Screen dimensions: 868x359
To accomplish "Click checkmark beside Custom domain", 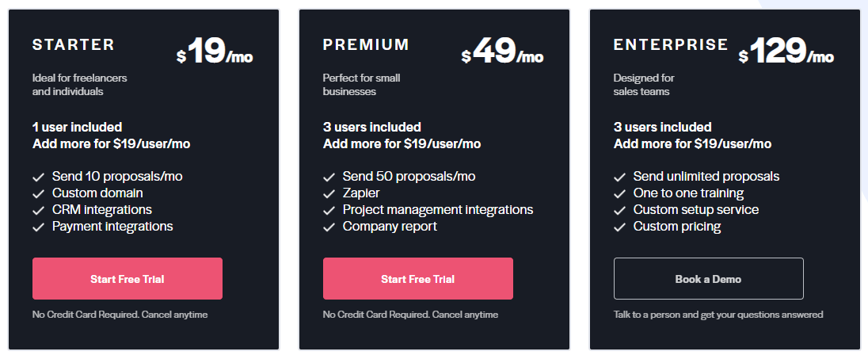I will coord(38,194).
